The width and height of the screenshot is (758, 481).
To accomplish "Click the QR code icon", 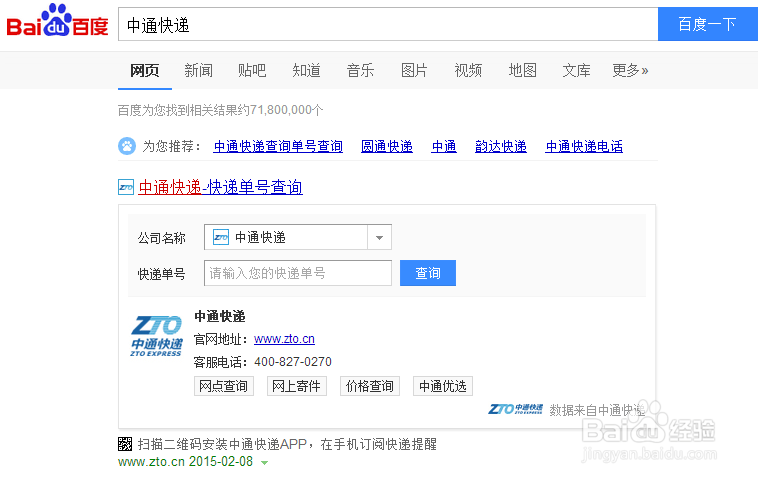I will [x=125, y=444].
